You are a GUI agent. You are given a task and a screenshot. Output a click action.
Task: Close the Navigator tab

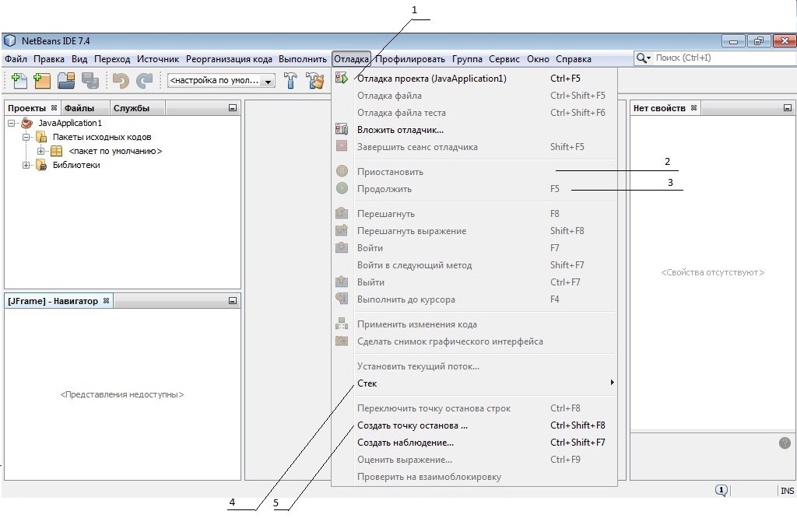pyautogui.click(x=106, y=300)
